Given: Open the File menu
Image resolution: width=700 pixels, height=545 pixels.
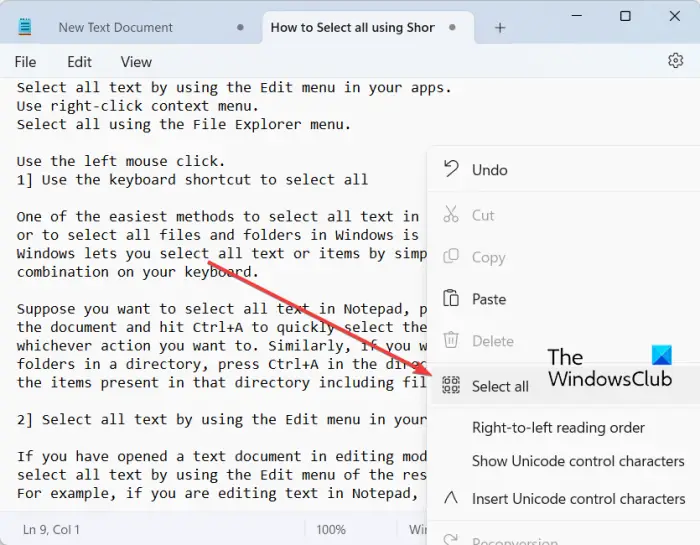Looking at the screenshot, I should pos(25,62).
